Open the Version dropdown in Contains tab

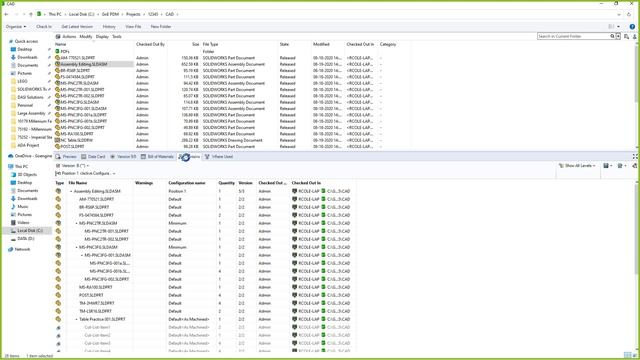[x=88, y=166]
